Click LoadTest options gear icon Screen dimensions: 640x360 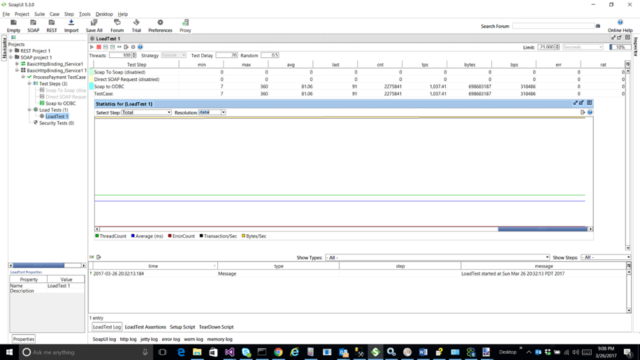[133, 47]
